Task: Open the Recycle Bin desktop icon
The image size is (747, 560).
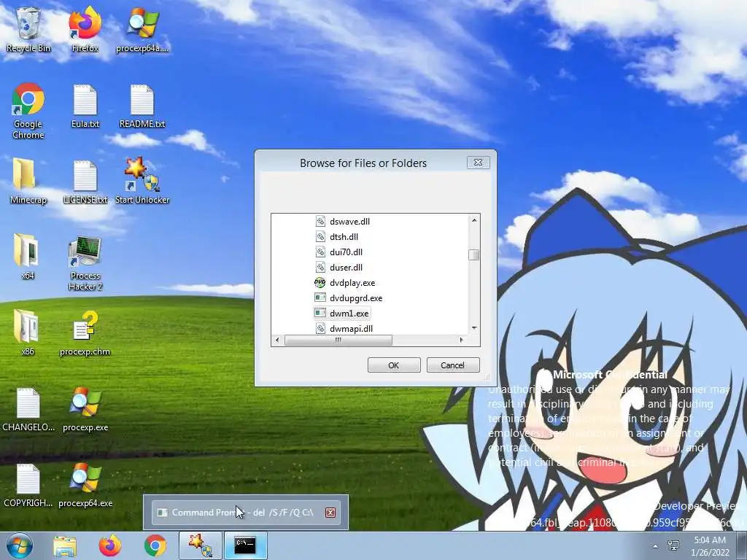Action: pyautogui.click(x=28, y=29)
